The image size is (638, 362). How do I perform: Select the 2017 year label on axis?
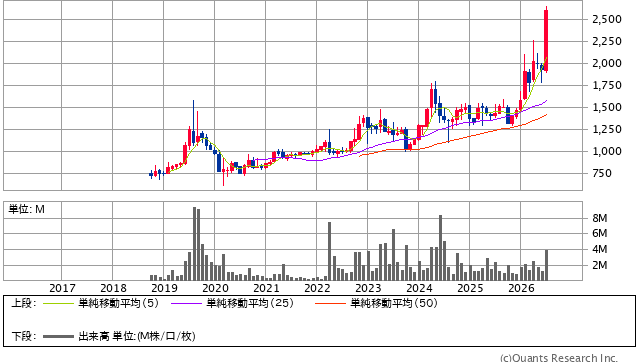[62, 288]
